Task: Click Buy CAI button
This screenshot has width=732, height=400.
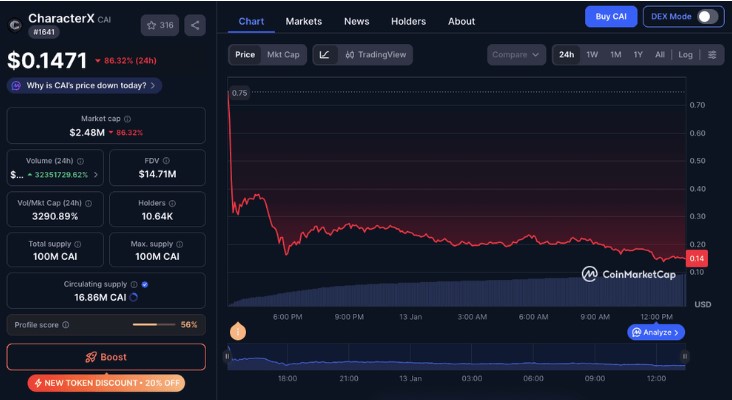Action: (x=611, y=17)
